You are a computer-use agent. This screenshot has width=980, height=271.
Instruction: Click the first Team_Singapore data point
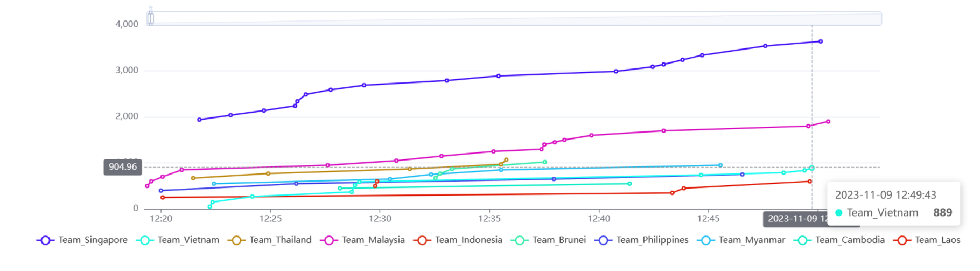(199, 120)
